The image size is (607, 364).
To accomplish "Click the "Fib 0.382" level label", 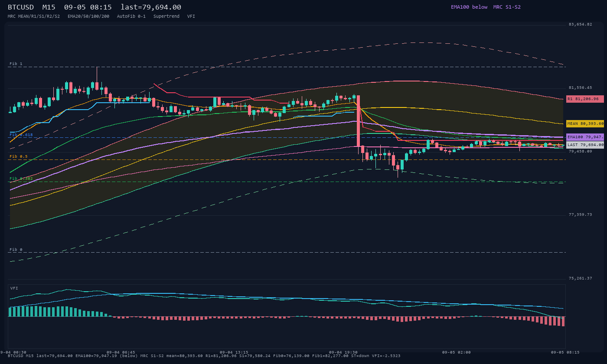I will (x=21, y=179).
